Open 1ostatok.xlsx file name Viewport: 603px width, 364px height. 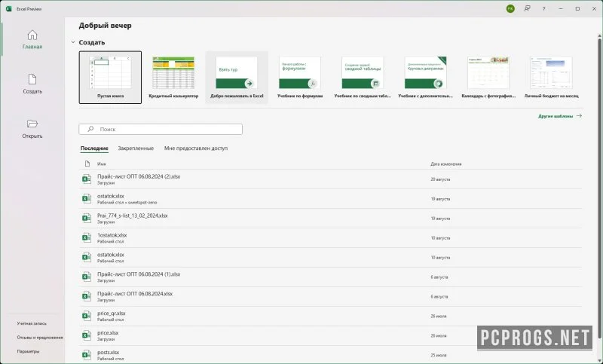point(112,235)
